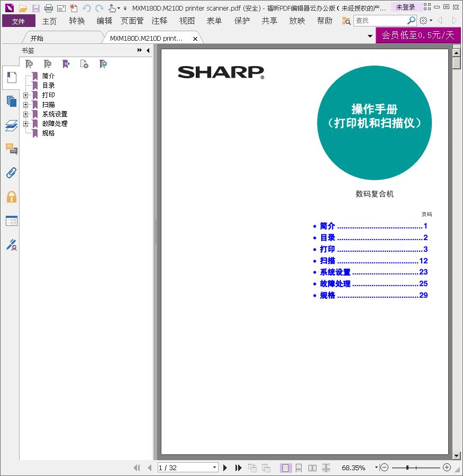Viewport: 463px width, 476px height.
Task: Open the Layers panel icon
Action: pyautogui.click(x=12, y=125)
